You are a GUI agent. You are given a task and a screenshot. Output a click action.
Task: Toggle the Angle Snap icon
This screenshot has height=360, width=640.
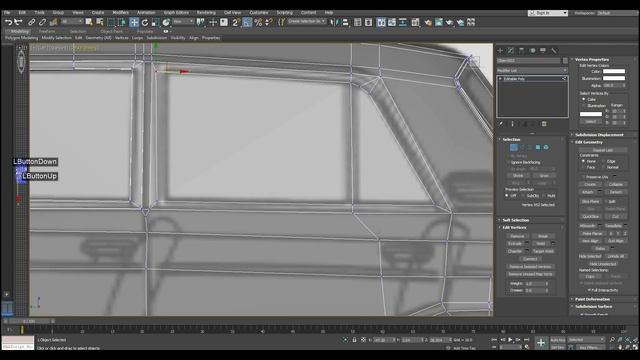[247, 22]
